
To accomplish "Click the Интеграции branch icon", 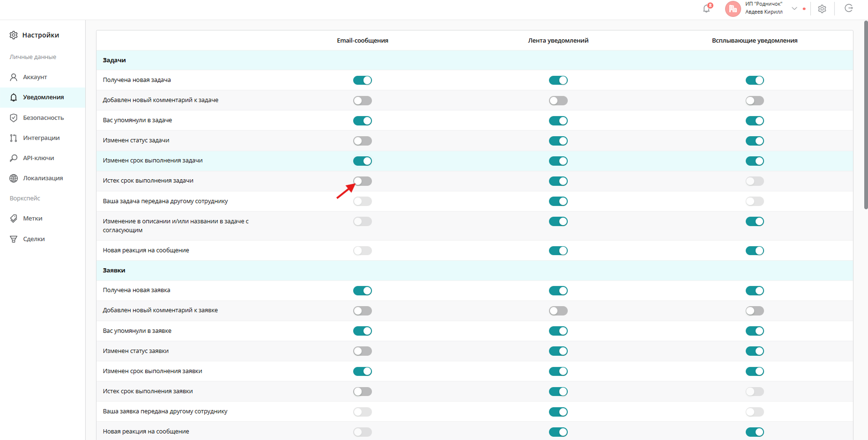I will tap(14, 138).
